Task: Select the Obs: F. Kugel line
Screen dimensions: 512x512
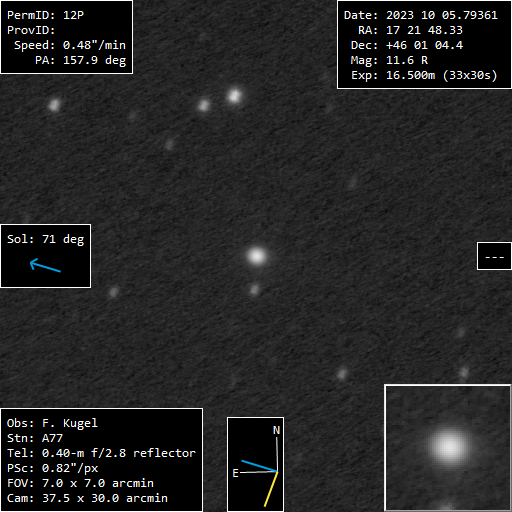Action: pyautogui.click(x=52, y=423)
